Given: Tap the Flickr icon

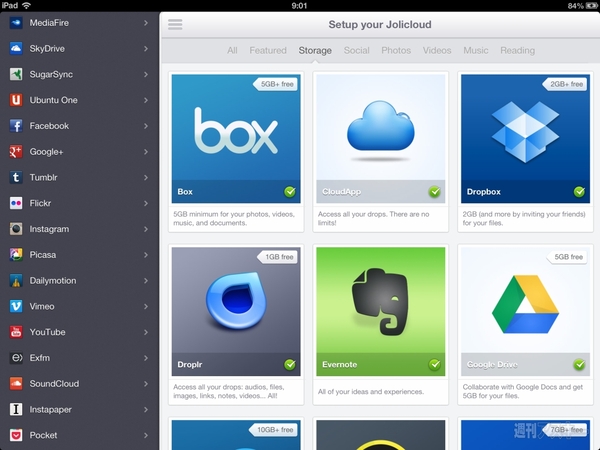Looking at the screenshot, I should [x=16, y=203].
